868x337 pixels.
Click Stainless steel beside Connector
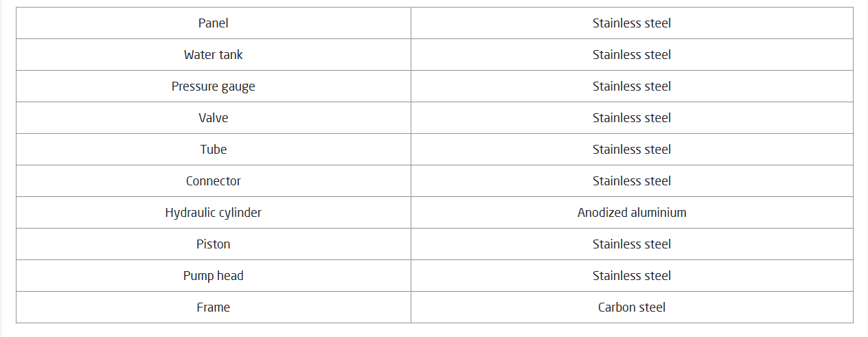(x=632, y=181)
